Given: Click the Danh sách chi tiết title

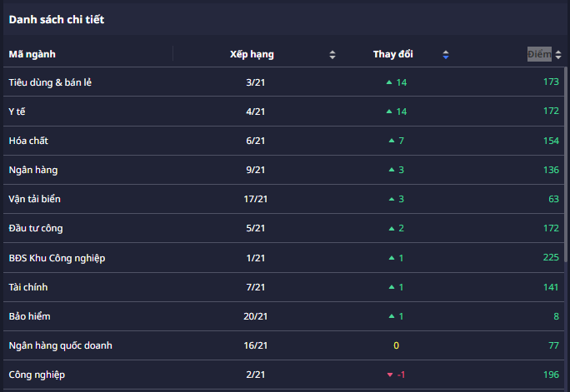Looking at the screenshot, I should (57, 19).
